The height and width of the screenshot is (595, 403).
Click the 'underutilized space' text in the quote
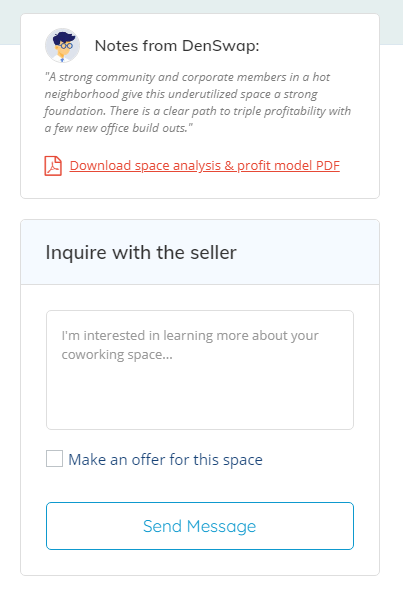[x=220, y=94]
